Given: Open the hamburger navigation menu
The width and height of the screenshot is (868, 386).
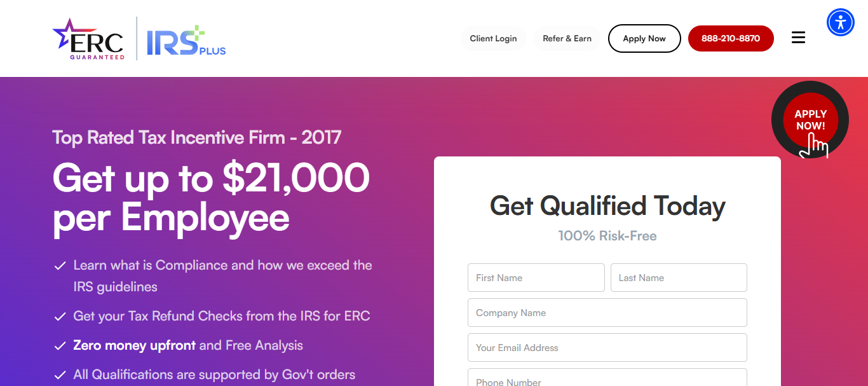Looking at the screenshot, I should tap(798, 38).
